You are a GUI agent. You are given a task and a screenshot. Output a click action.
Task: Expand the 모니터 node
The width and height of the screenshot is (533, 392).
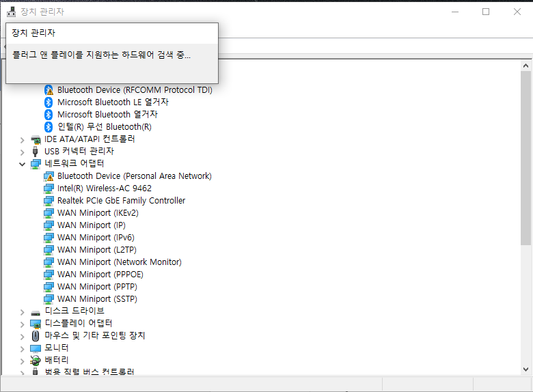[x=23, y=349]
